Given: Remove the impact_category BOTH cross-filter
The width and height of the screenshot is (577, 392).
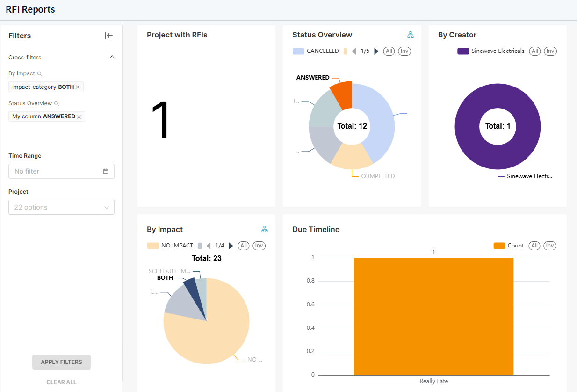Looking at the screenshot, I should click(78, 87).
